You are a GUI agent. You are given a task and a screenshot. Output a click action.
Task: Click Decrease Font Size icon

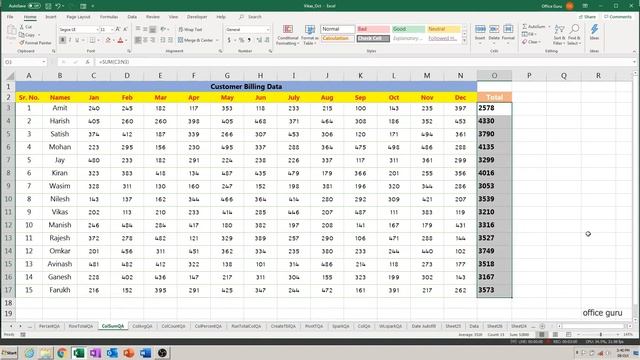(x=125, y=29)
